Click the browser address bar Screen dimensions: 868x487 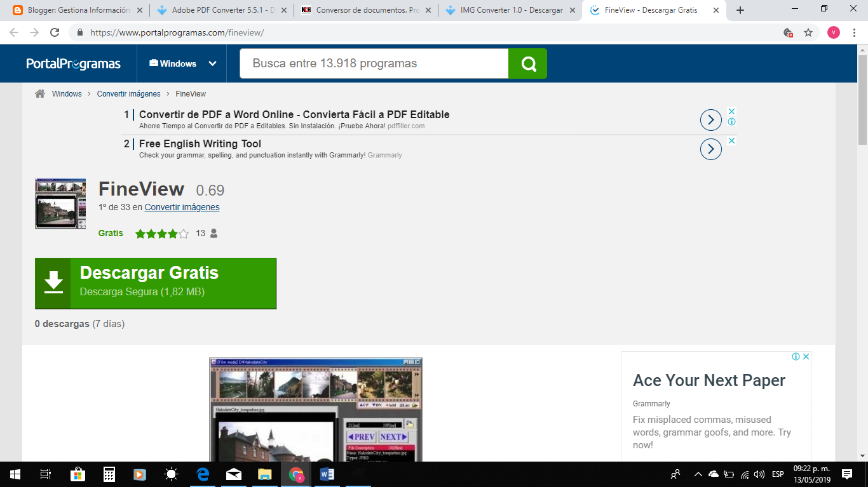click(x=426, y=32)
